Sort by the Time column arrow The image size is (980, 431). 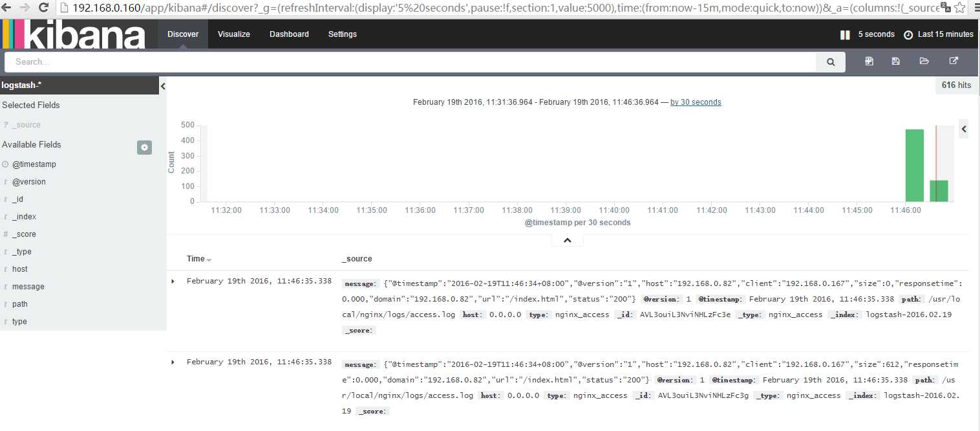209,260
